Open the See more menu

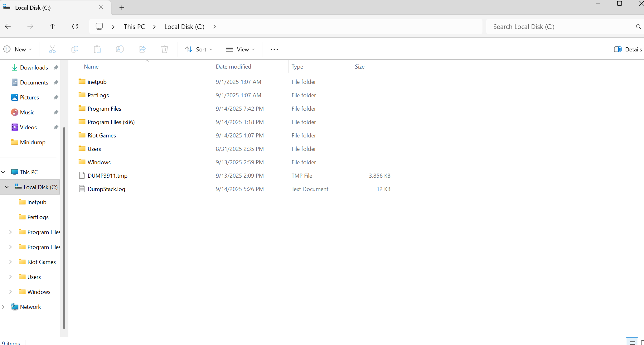coord(274,49)
